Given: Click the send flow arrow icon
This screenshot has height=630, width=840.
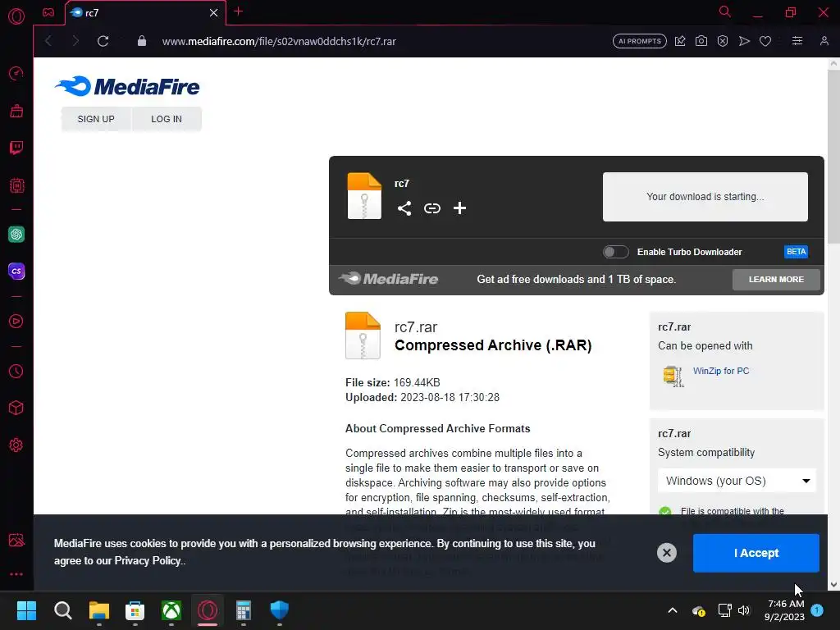Looking at the screenshot, I should 744,41.
